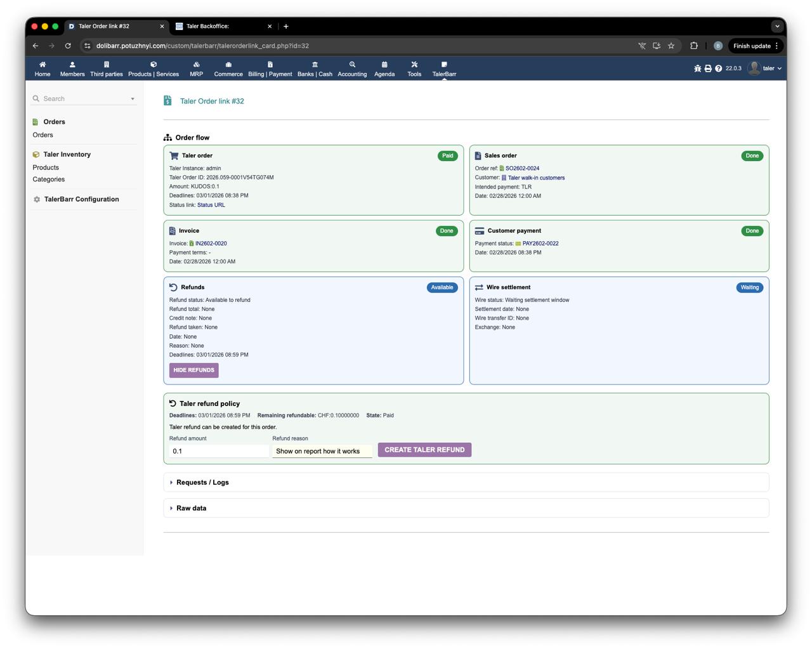This screenshot has height=649, width=812.
Task: Open the Status URL link
Action: click(211, 205)
